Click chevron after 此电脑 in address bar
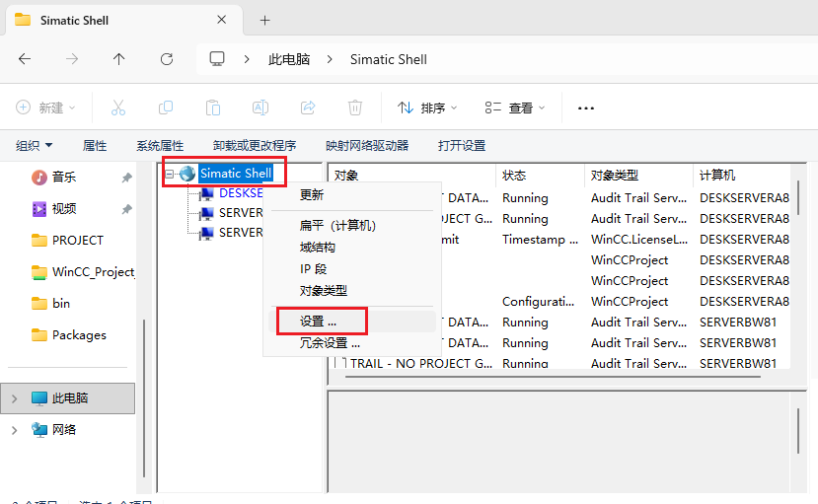The width and height of the screenshot is (818, 504). [330, 59]
